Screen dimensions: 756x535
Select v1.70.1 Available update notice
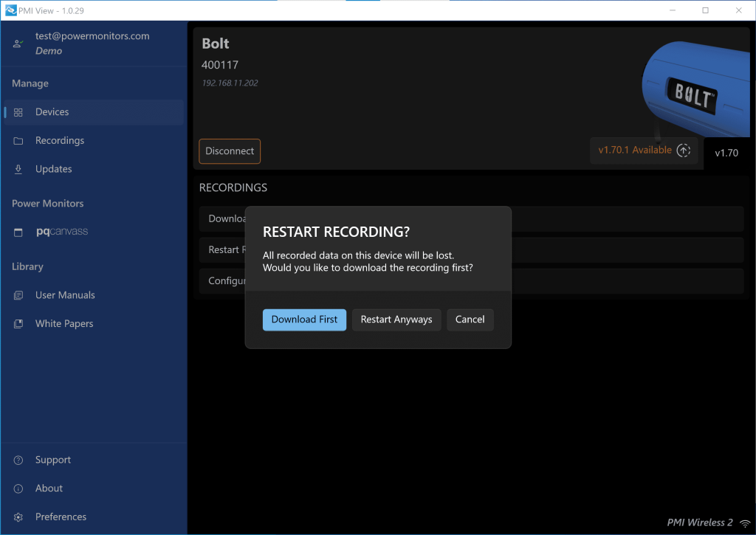[635, 151]
